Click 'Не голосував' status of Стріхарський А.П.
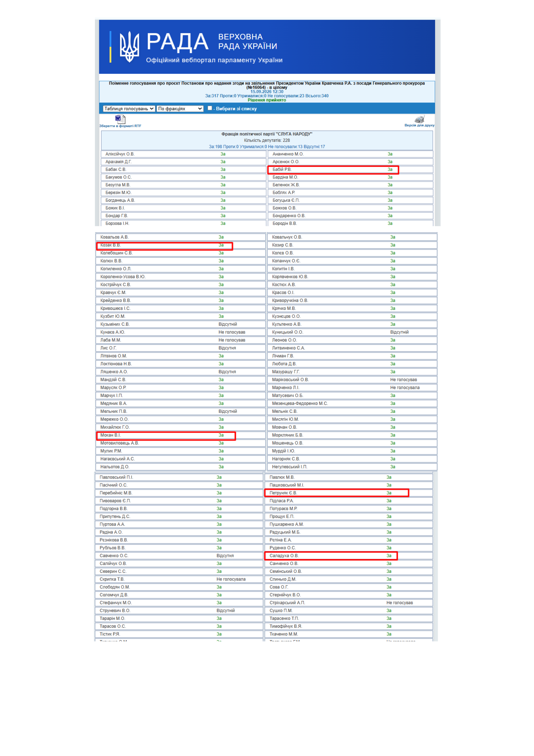 400,603
